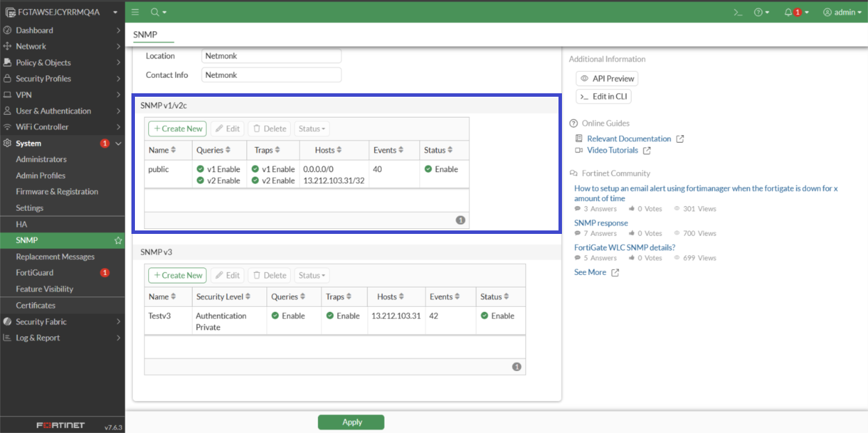The height and width of the screenshot is (433, 868).
Task: Expand Log & Report menu
Action: (63, 338)
